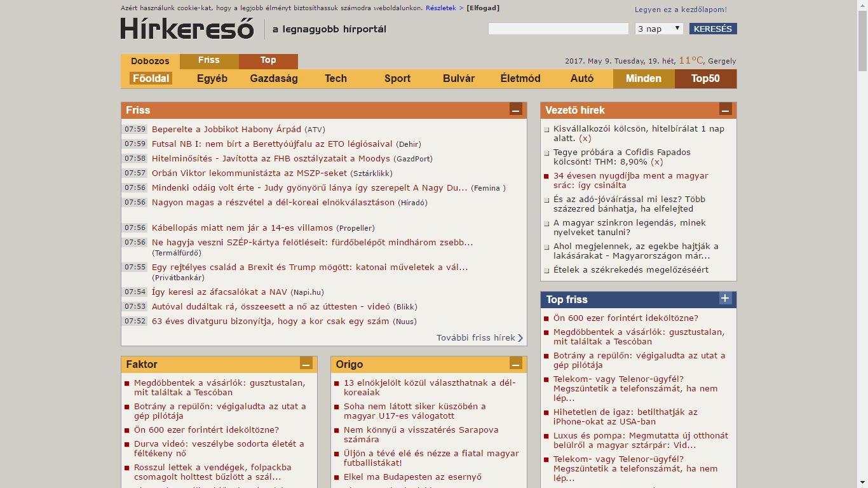The width and height of the screenshot is (868, 488).
Task: Click the További friss hírek arrow
Action: tap(520, 338)
